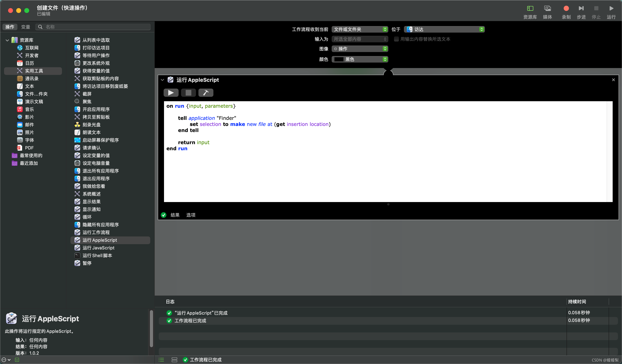Close the 运行 AppleScript action

(613, 80)
